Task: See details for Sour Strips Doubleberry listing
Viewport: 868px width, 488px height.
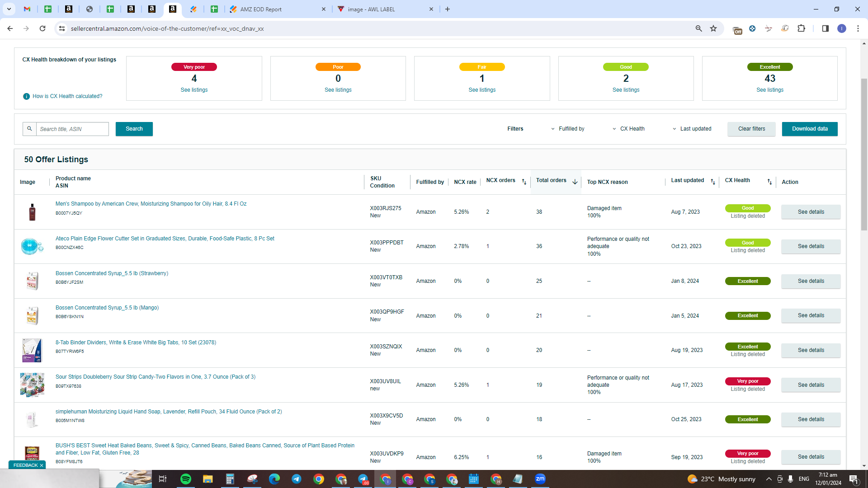Action: (811, 385)
